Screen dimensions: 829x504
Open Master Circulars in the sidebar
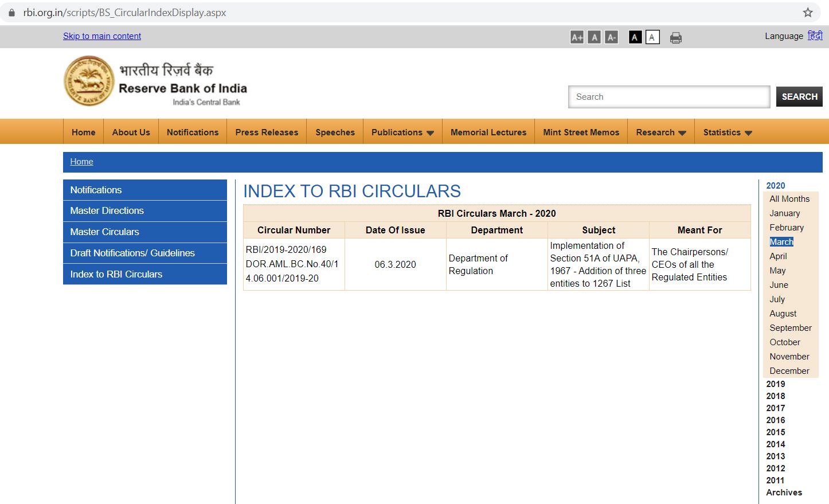tap(145, 232)
